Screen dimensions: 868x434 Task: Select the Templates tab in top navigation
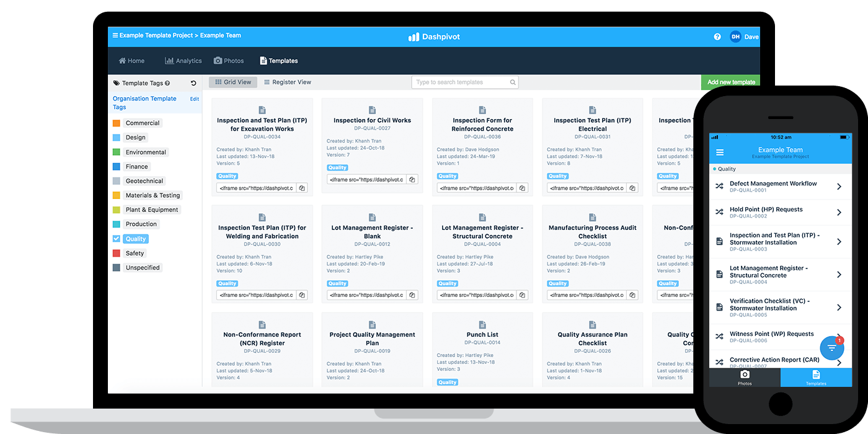[279, 61]
